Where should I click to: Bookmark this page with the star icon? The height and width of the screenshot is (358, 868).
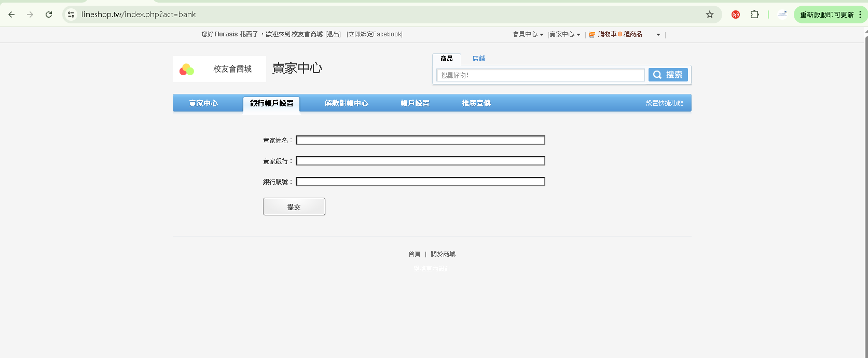coord(710,15)
